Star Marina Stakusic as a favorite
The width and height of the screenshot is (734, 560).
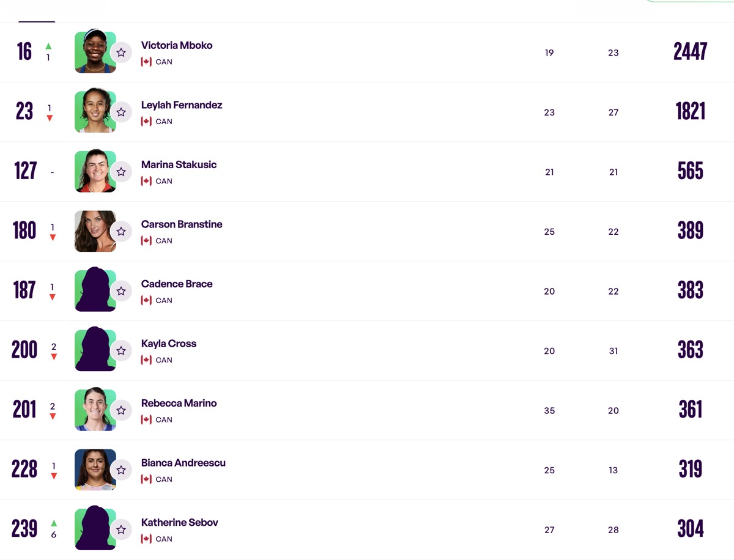(121, 172)
